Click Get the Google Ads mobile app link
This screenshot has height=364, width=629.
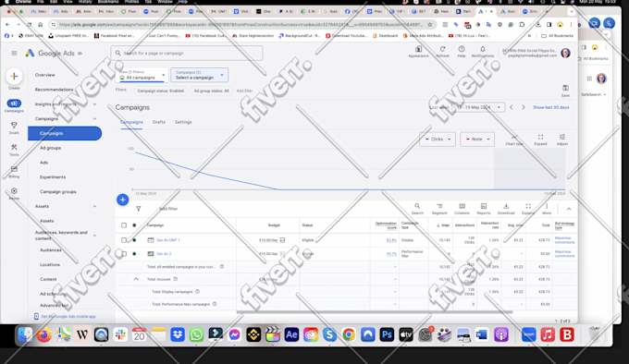click(x=68, y=316)
